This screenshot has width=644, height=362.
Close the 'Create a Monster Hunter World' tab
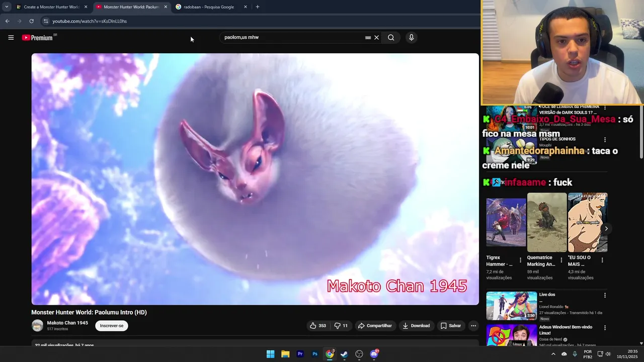point(86,7)
